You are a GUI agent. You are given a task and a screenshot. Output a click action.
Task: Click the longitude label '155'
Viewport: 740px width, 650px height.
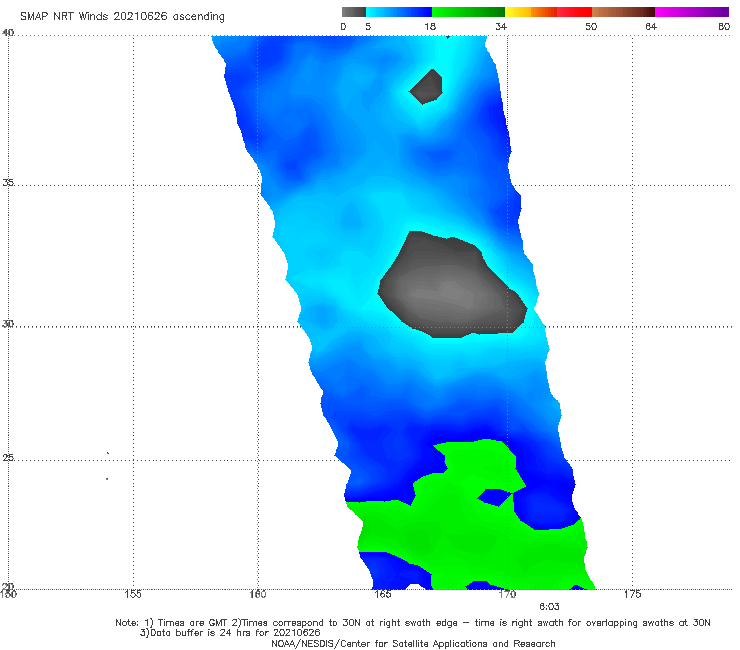(x=133, y=594)
